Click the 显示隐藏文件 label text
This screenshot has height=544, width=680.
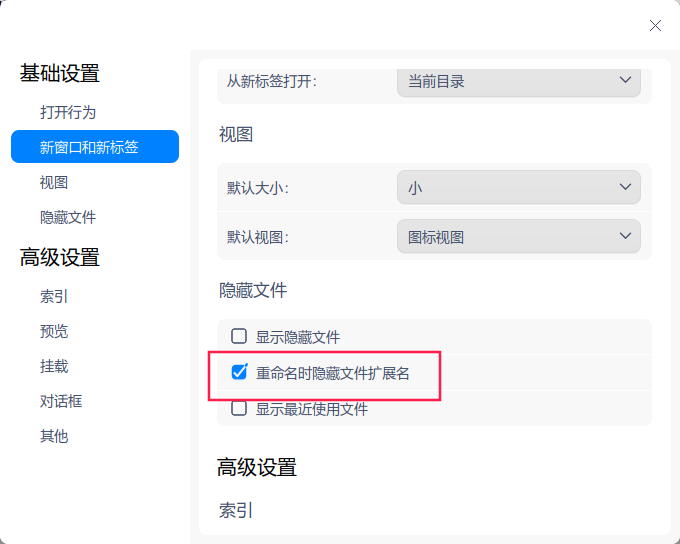coord(298,337)
